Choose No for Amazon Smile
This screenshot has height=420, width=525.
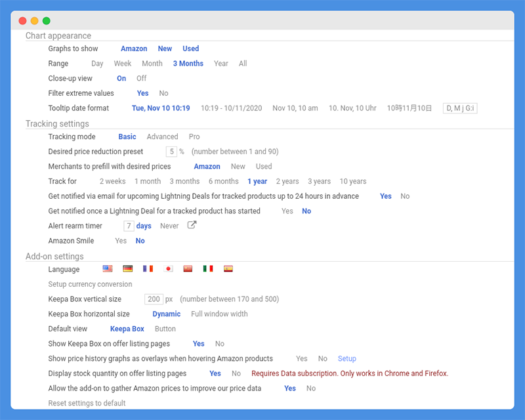click(x=140, y=241)
